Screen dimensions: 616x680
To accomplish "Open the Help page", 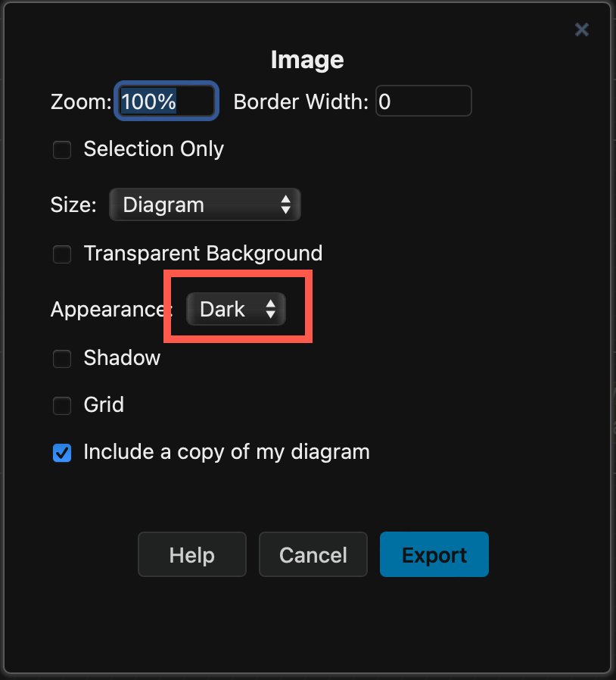I will click(191, 554).
